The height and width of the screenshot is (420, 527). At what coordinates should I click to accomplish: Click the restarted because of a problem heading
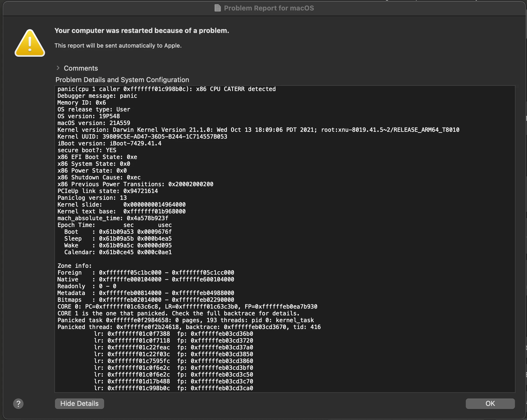point(142,31)
